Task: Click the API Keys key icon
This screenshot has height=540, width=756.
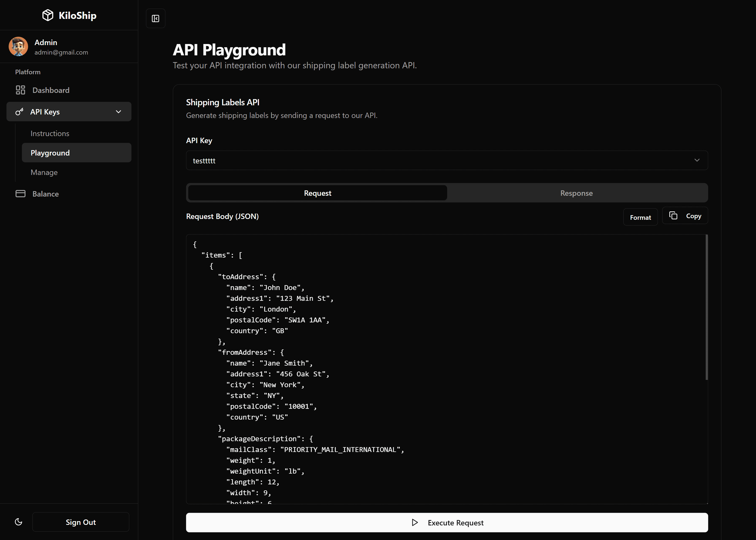Action: click(x=19, y=112)
